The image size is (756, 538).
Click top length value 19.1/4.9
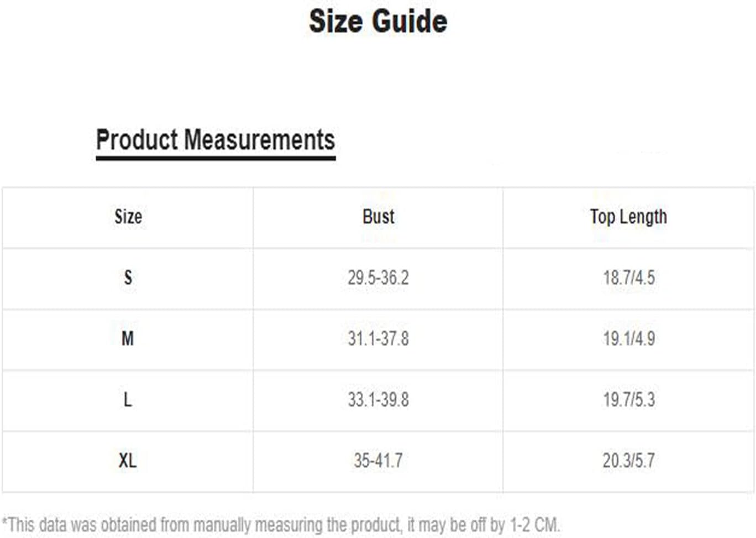click(629, 338)
